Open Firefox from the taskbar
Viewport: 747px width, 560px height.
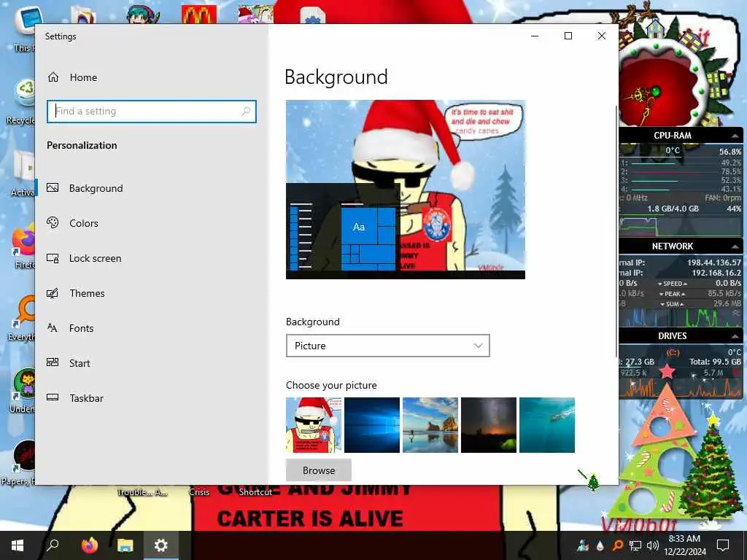tap(89, 545)
